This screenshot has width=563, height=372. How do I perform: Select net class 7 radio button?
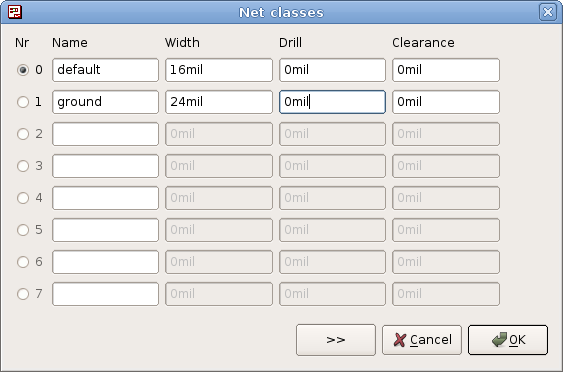point(23,294)
